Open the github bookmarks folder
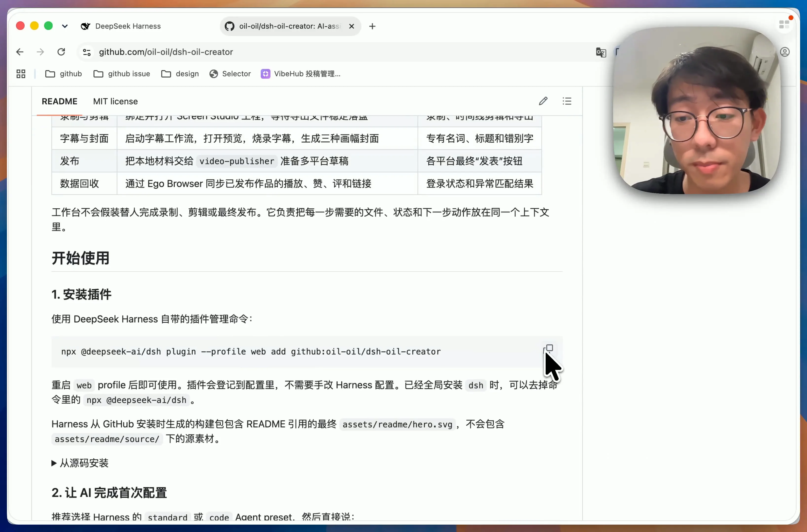The height and width of the screenshot is (532, 807). click(x=64, y=74)
